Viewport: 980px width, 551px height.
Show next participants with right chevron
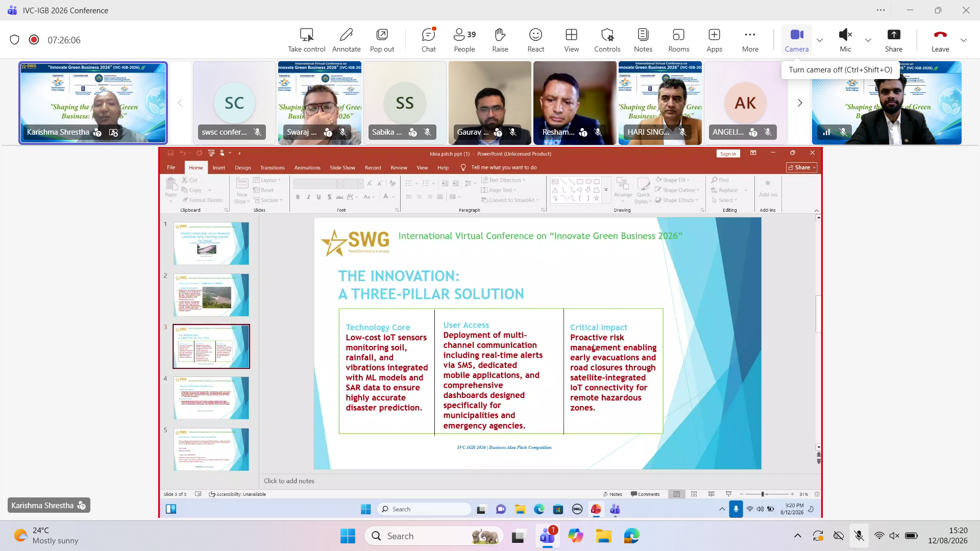pos(799,103)
